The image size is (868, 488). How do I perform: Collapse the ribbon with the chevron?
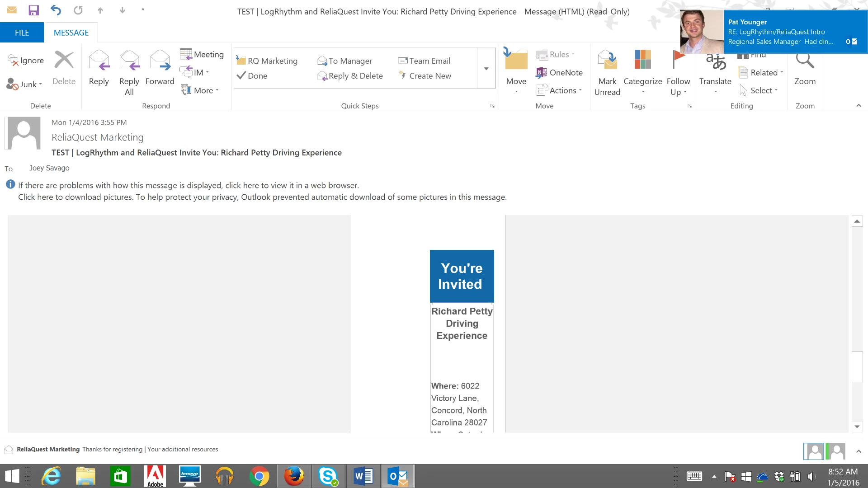tap(859, 106)
